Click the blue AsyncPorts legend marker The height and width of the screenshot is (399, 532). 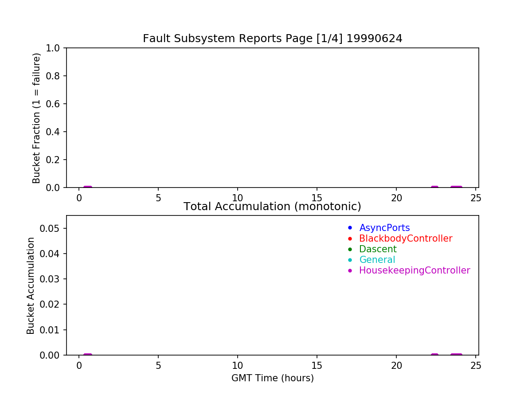(x=350, y=228)
